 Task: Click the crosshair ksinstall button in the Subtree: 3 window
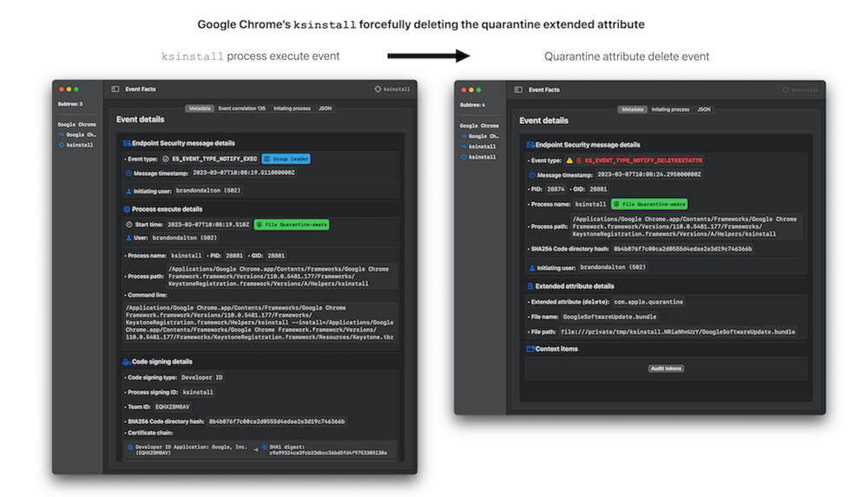pos(392,89)
